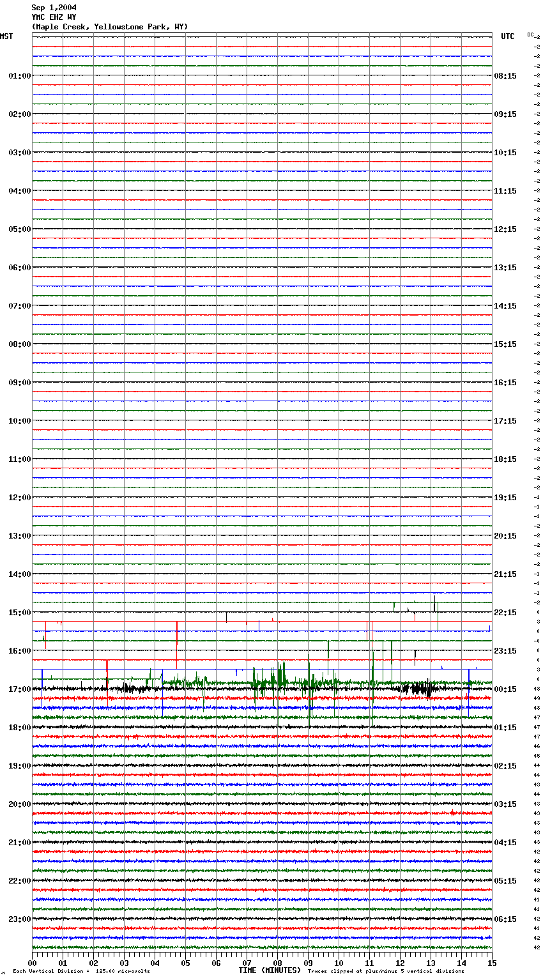Click the 01:00 MST time label
The image size is (543, 980).
[x=19, y=76]
